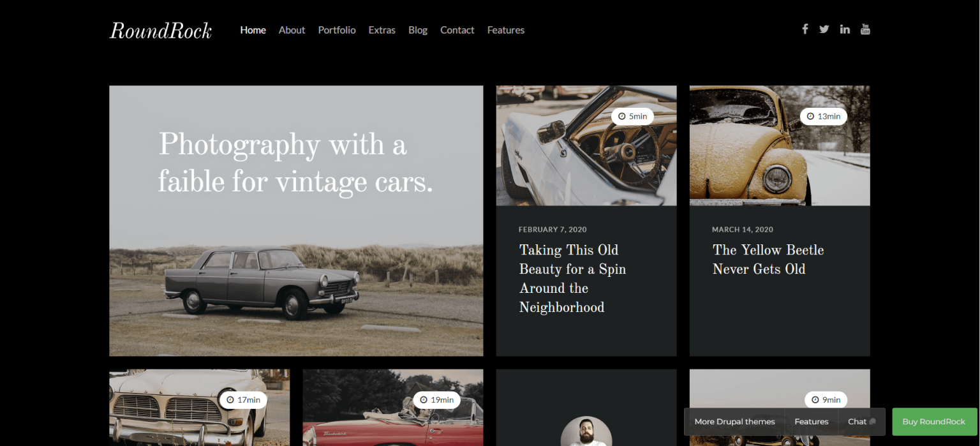
Task: Click the Buy RoundRock button
Action: click(x=934, y=422)
